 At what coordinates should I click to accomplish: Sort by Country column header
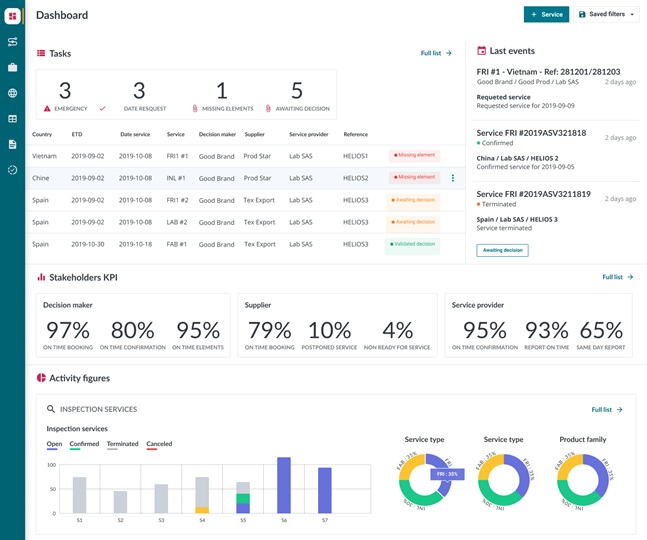[x=42, y=134]
